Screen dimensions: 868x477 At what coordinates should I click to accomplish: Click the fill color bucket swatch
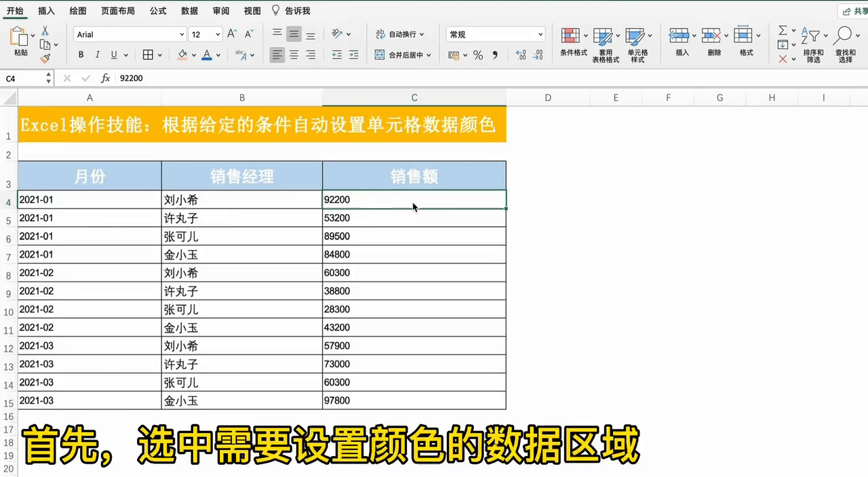182,55
